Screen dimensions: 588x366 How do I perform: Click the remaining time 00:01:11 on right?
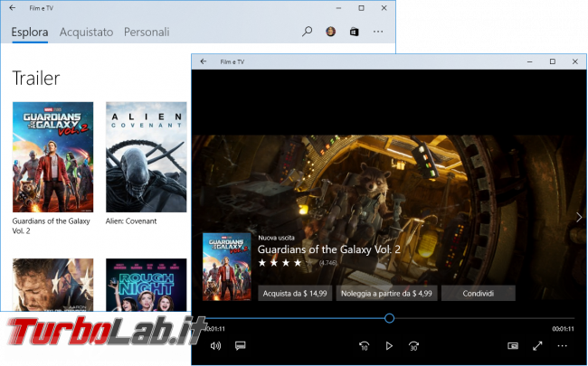(x=563, y=329)
